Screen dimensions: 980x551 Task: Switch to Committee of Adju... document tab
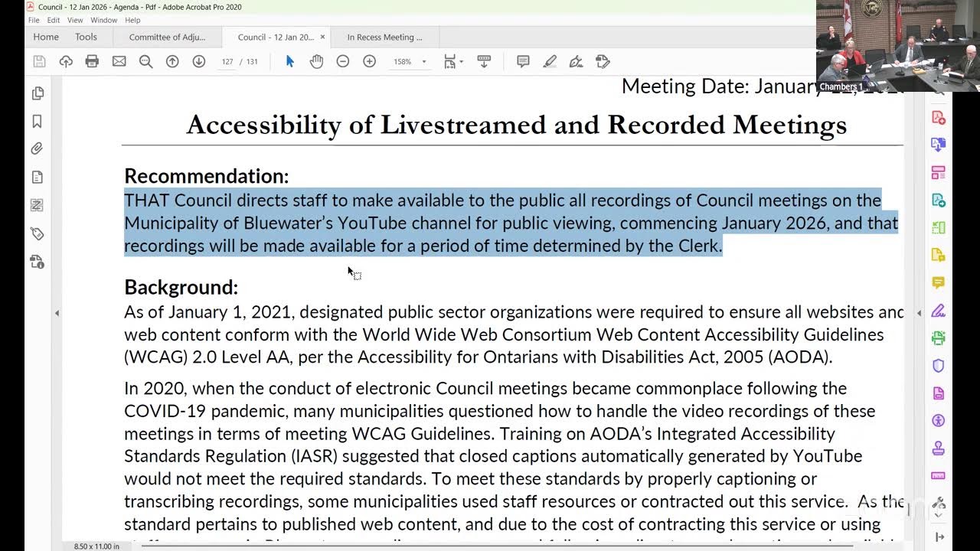click(167, 37)
